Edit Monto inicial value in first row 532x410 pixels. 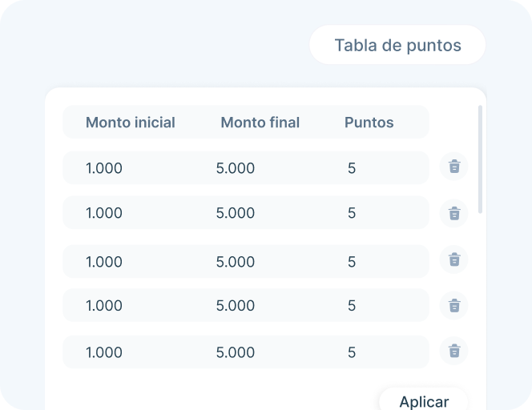[104, 168]
